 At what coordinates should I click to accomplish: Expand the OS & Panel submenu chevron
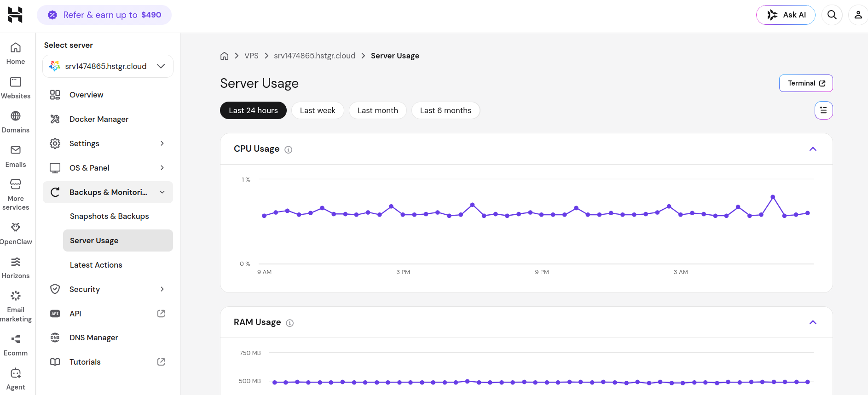coord(162,168)
